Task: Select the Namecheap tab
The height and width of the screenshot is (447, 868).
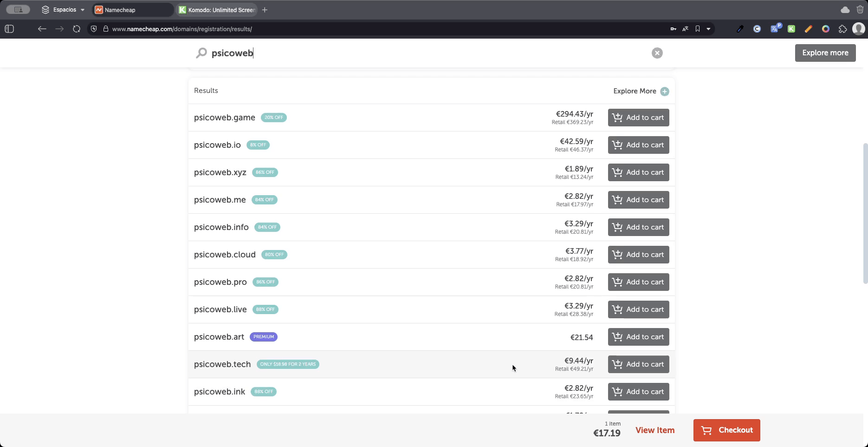Action: tap(132, 10)
